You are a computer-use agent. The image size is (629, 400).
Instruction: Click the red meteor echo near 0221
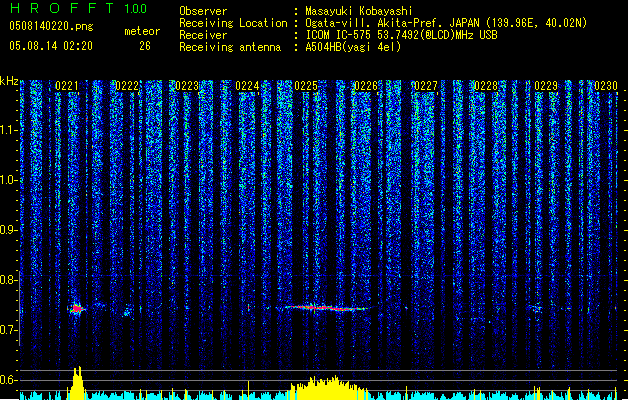(x=76, y=309)
